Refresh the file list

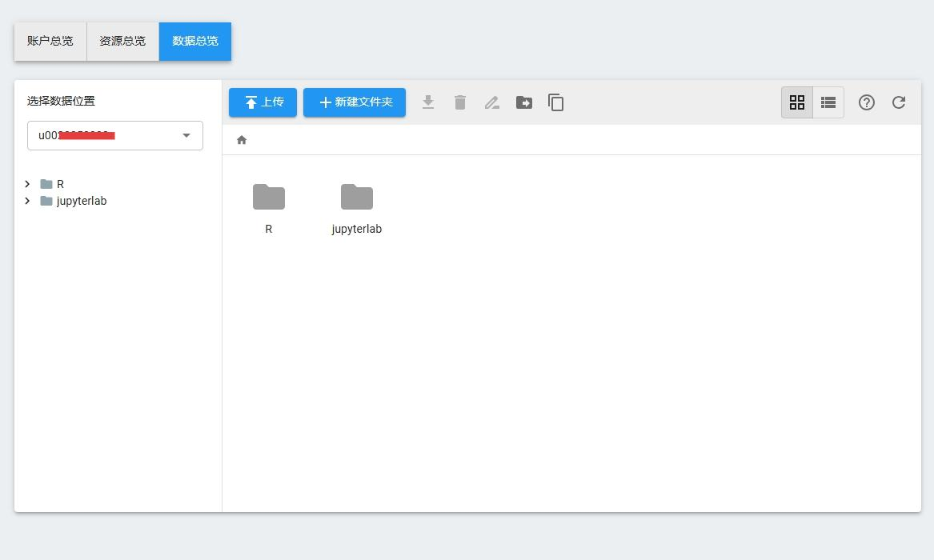tap(899, 102)
